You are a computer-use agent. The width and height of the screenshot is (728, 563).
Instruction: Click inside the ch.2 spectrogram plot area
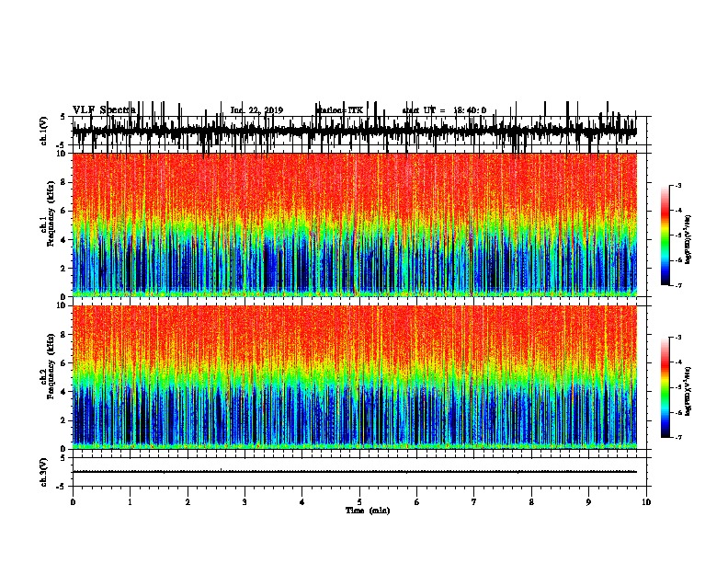coord(354,377)
